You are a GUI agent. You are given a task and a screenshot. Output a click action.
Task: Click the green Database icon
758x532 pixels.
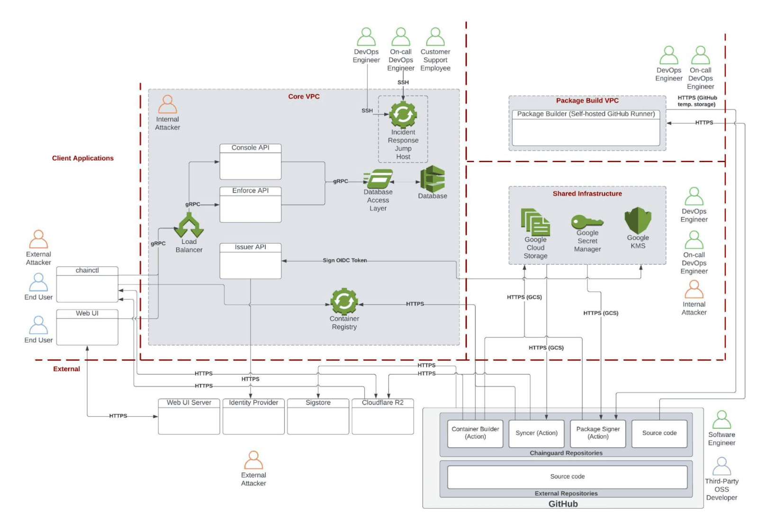433,179
